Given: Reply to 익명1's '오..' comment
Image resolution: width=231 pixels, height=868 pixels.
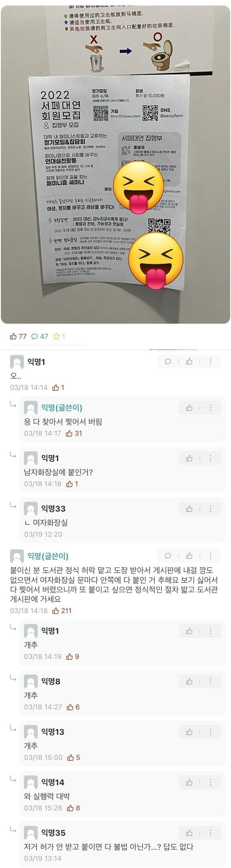Looking at the screenshot, I should tap(168, 362).
